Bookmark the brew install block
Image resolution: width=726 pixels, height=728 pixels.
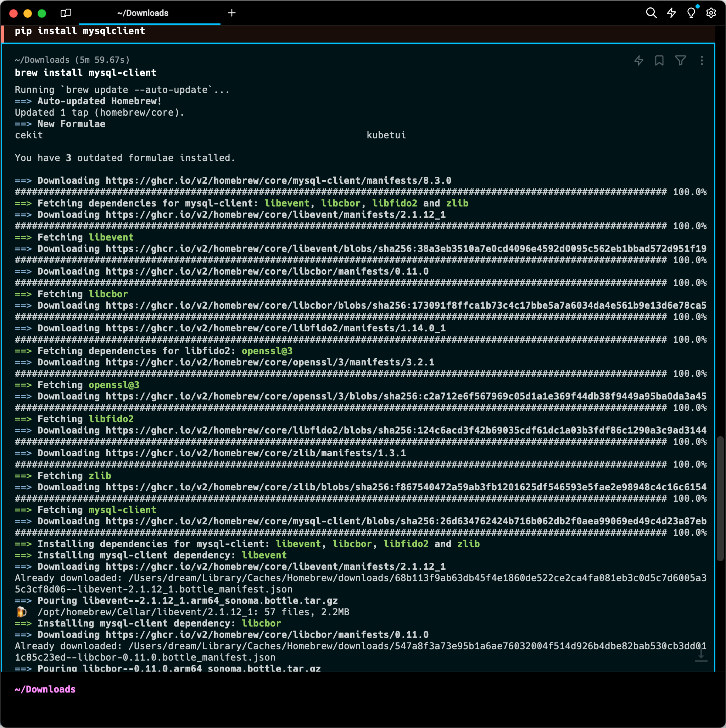[659, 61]
